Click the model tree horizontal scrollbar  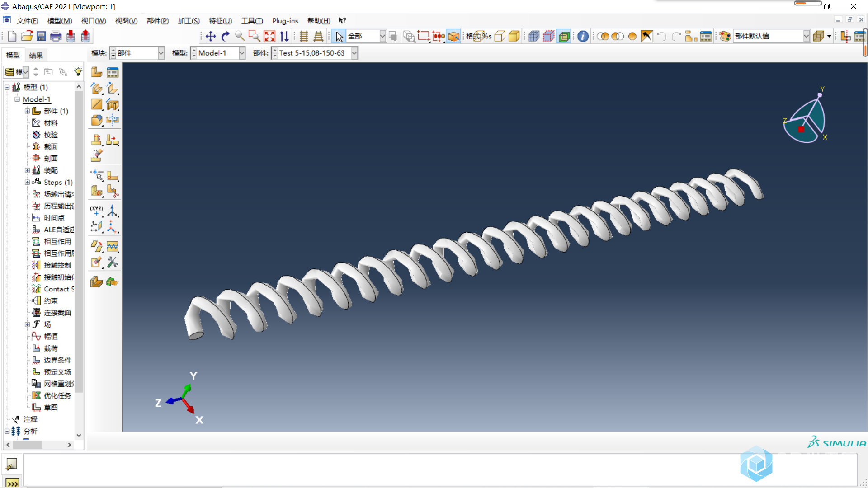tap(28, 445)
